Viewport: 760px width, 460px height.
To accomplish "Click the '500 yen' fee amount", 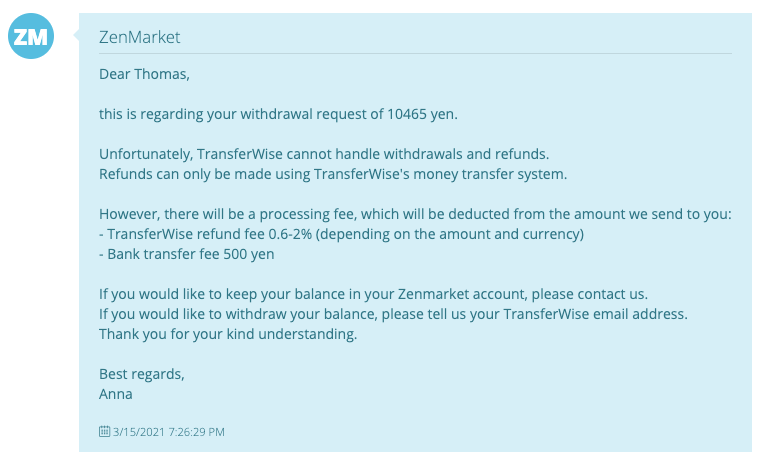I will coord(249,254).
